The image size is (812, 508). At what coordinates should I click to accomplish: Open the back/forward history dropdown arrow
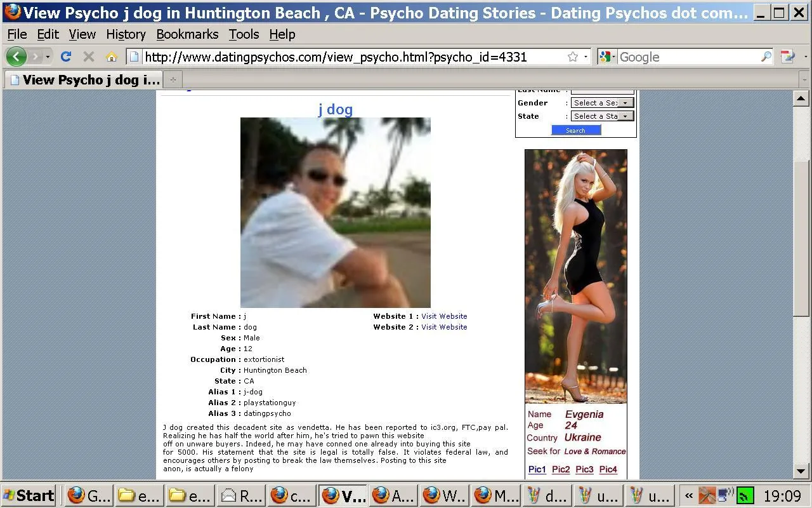[x=48, y=57]
